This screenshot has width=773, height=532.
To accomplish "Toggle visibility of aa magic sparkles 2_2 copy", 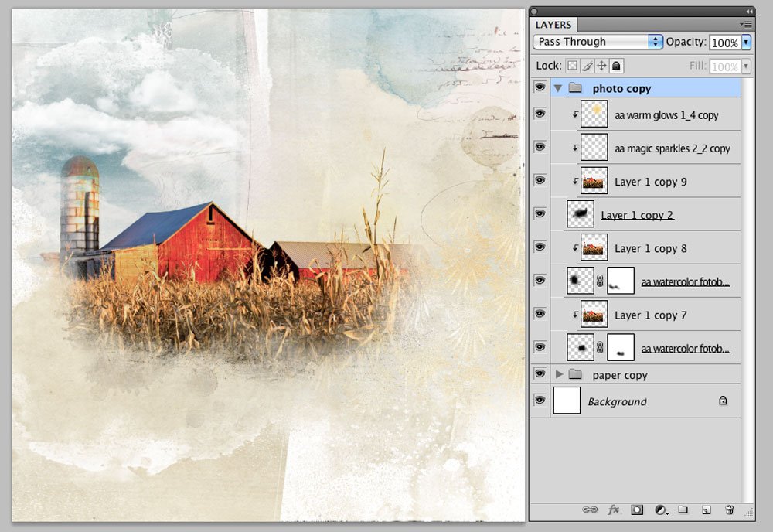I will pos(540,147).
